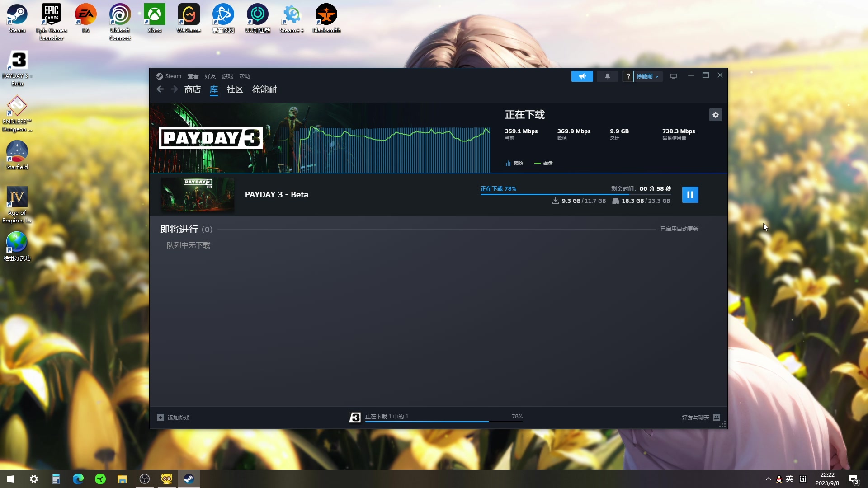The image size is (868, 488).
Task: Open the taskbar clock and date
Action: pos(827,479)
